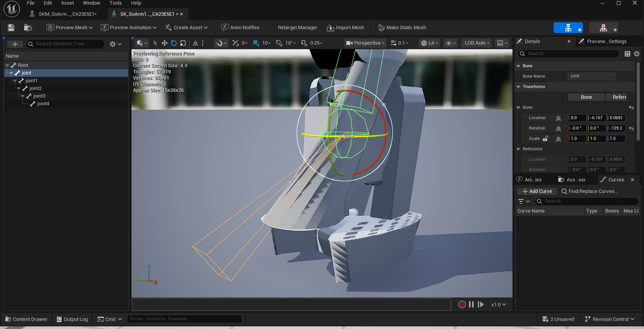Click Make Static Mesh button

click(x=402, y=28)
